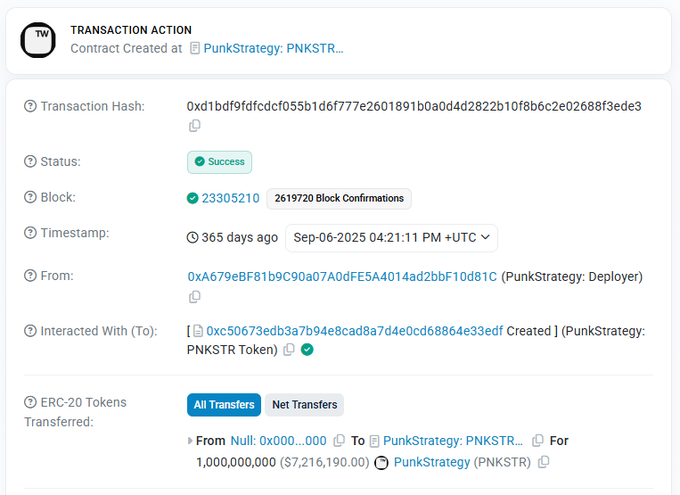Copy the PunkStrategy token address
The width and height of the screenshot is (680, 495).
tap(543, 462)
